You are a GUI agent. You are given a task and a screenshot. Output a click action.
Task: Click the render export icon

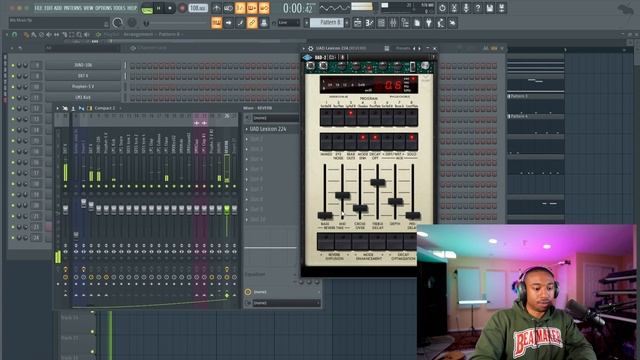click(502, 8)
